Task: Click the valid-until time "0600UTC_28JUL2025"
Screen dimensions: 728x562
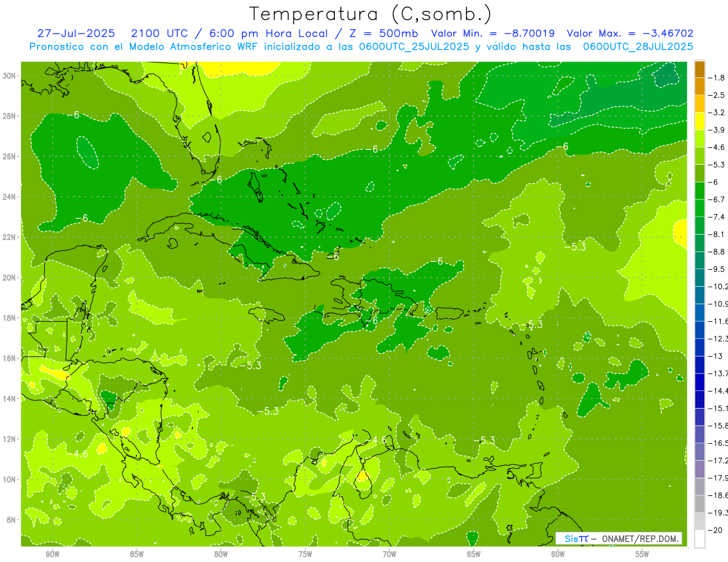Action: pos(637,47)
